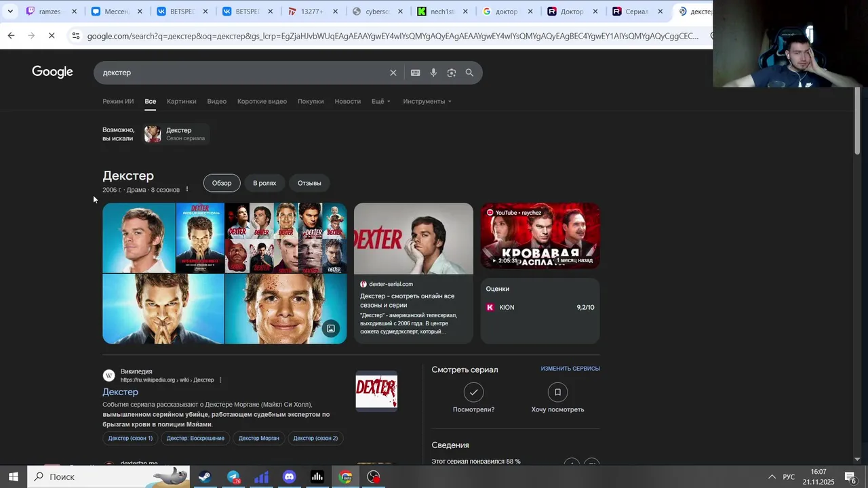Screen dimensions: 868x488
Task: Open the Картинки search tab
Action: pyautogui.click(x=181, y=101)
